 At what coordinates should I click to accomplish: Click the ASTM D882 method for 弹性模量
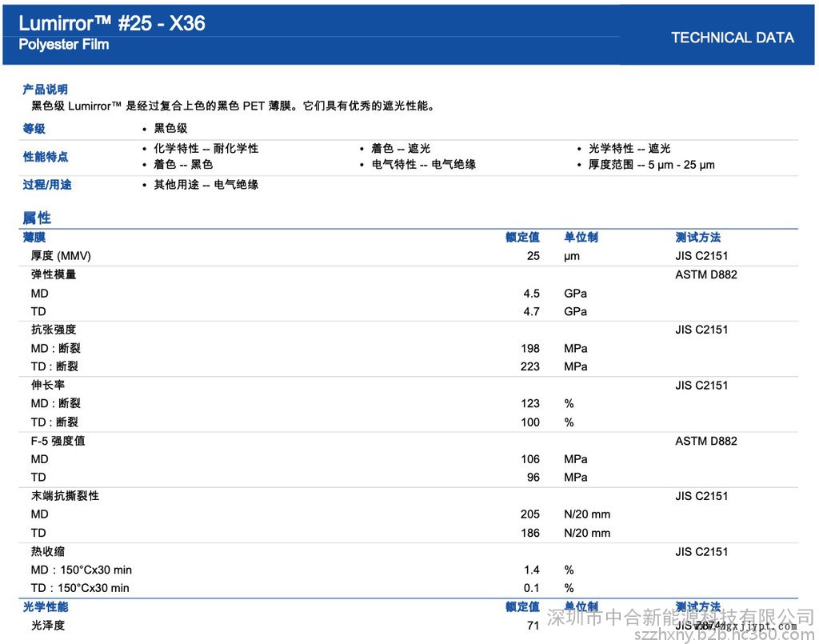(705, 274)
